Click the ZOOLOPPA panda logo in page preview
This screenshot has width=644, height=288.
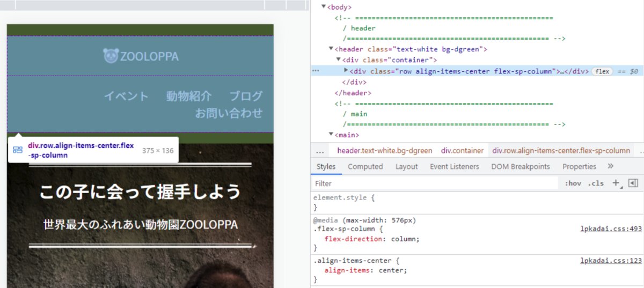point(141,56)
